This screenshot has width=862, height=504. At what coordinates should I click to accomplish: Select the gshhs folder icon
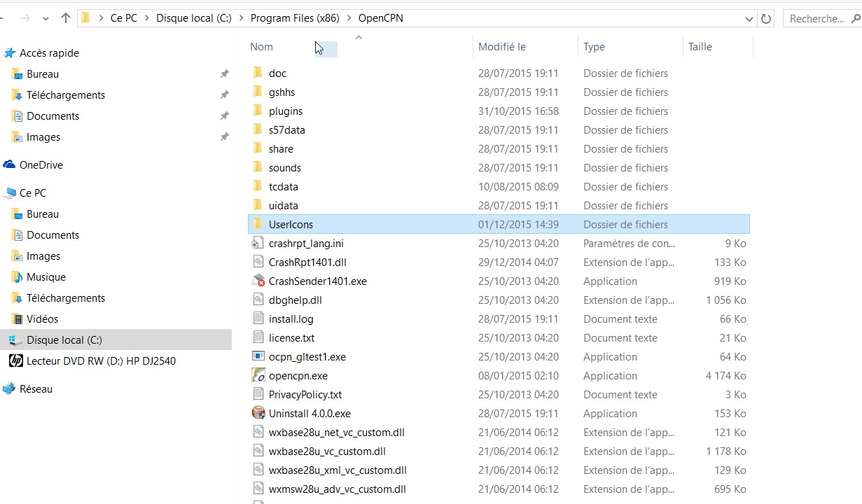click(258, 92)
